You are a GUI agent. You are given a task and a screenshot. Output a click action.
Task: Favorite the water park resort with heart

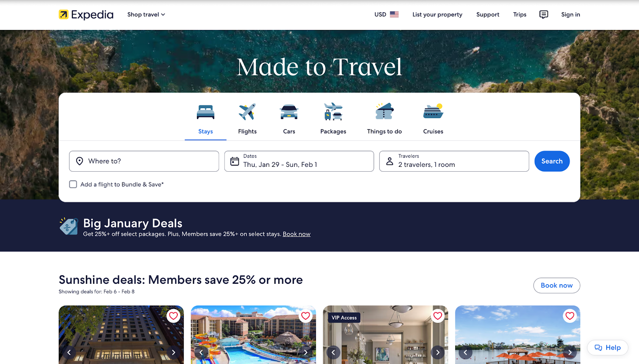coord(306,316)
